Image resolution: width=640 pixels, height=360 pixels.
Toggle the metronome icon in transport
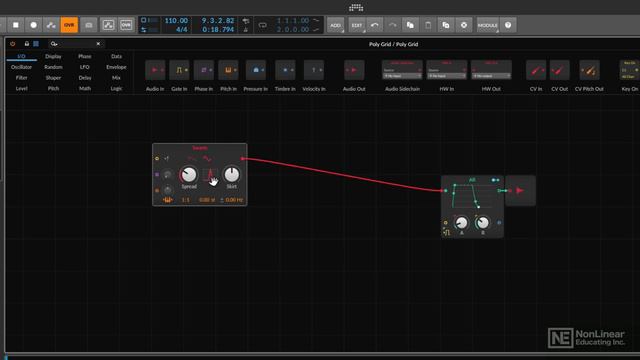(x=245, y=29)
